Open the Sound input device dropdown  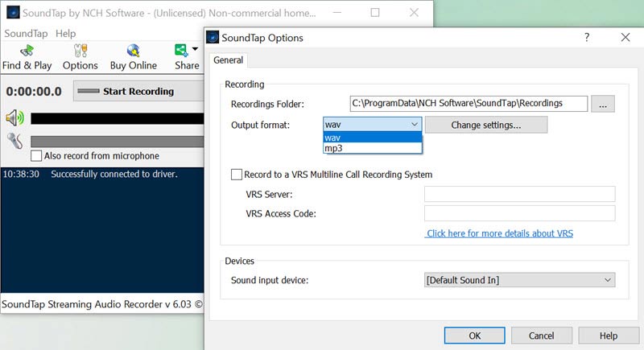pyautogui.click(x=519, y=280)
